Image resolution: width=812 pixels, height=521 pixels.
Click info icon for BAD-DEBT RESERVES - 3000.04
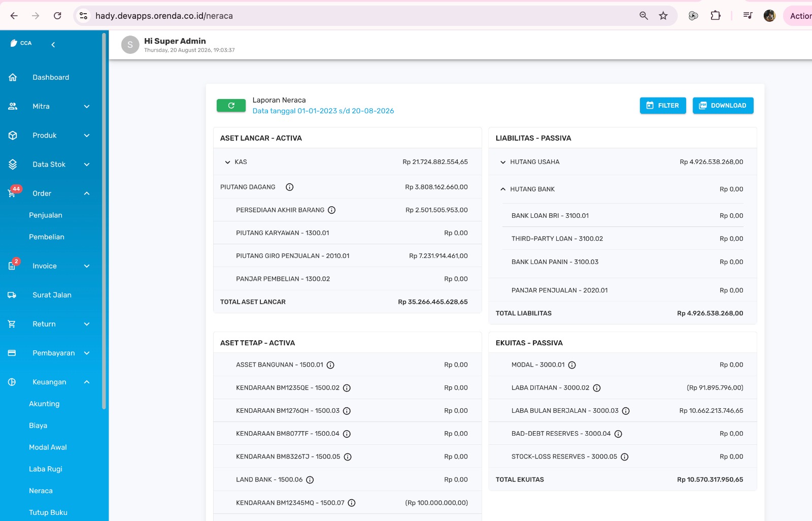(618, 434)
